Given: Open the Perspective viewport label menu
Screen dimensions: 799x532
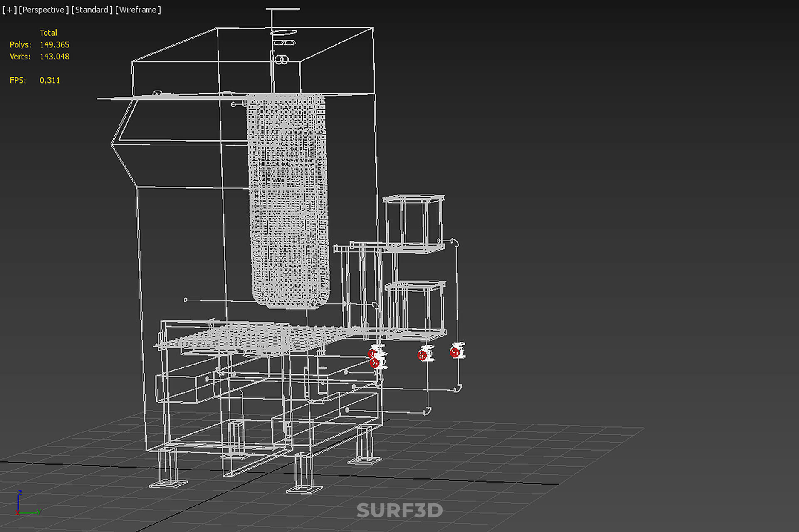Looking at the screenshot, I should coord(44,10).
